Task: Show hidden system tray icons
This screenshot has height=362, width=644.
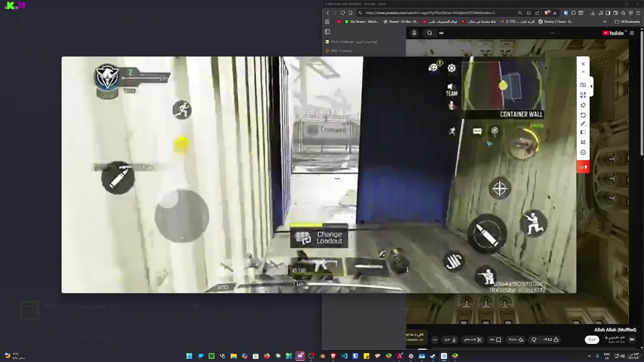Action: pos(589,356)
